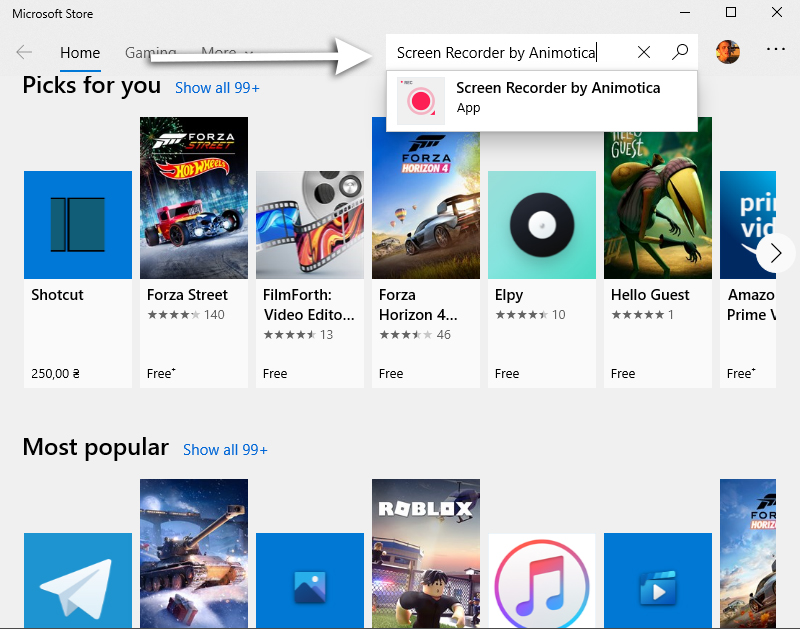
Task: Open the tank game tile in Most popular
Action: click(x=194, y=553)
